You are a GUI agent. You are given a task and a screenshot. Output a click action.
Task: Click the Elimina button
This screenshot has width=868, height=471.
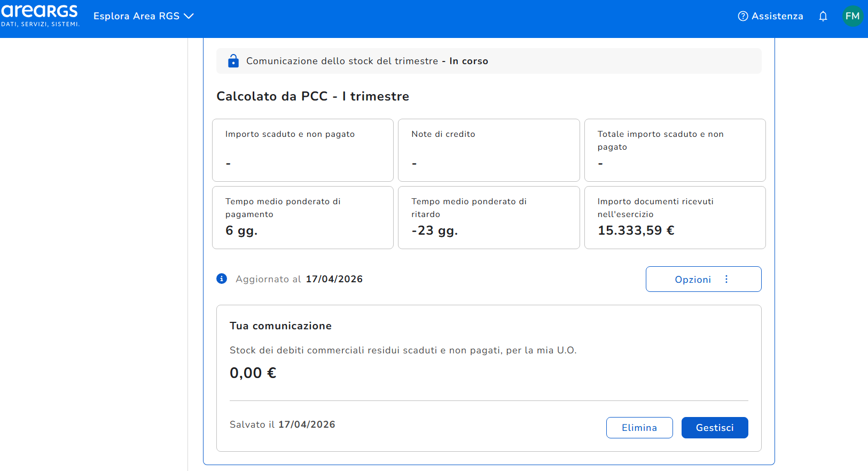point(639,428)
